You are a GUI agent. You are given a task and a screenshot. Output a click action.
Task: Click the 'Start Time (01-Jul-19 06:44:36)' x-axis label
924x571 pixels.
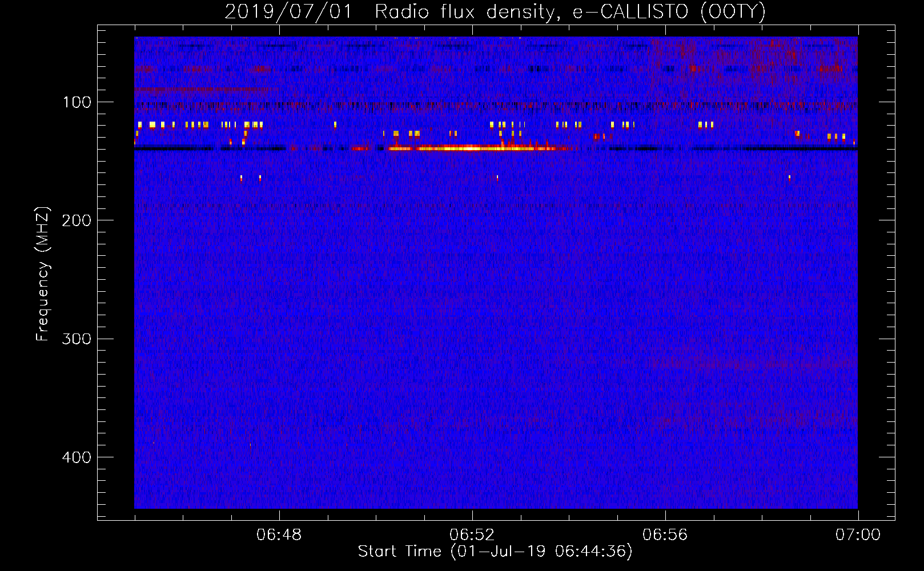click(x=495, y=552)
